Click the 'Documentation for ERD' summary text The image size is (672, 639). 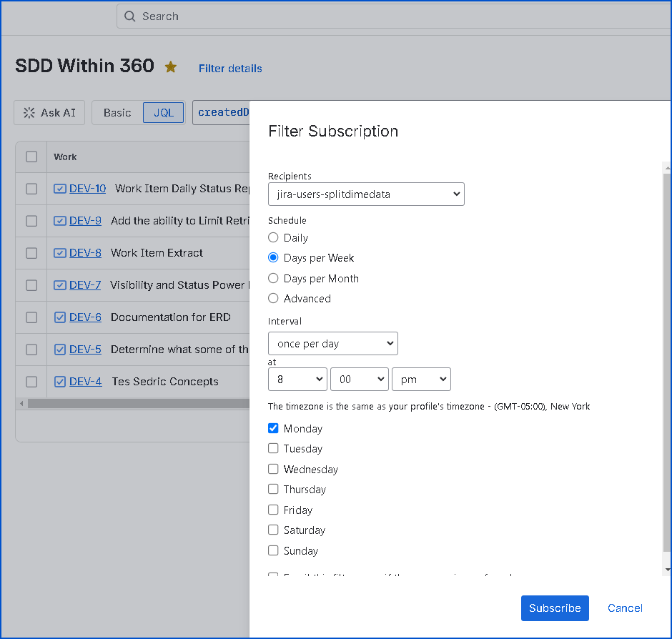[171, 317]
